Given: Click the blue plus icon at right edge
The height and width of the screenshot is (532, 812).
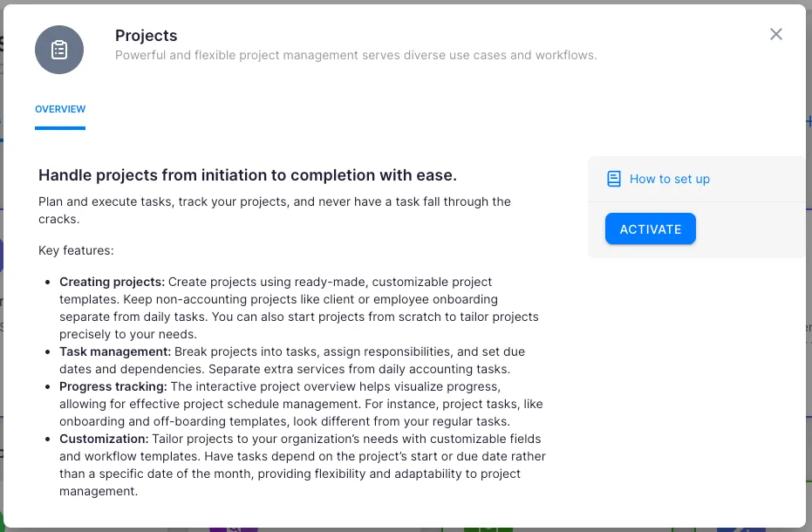Looking at the screenshot, I should (x=809, y=121).
